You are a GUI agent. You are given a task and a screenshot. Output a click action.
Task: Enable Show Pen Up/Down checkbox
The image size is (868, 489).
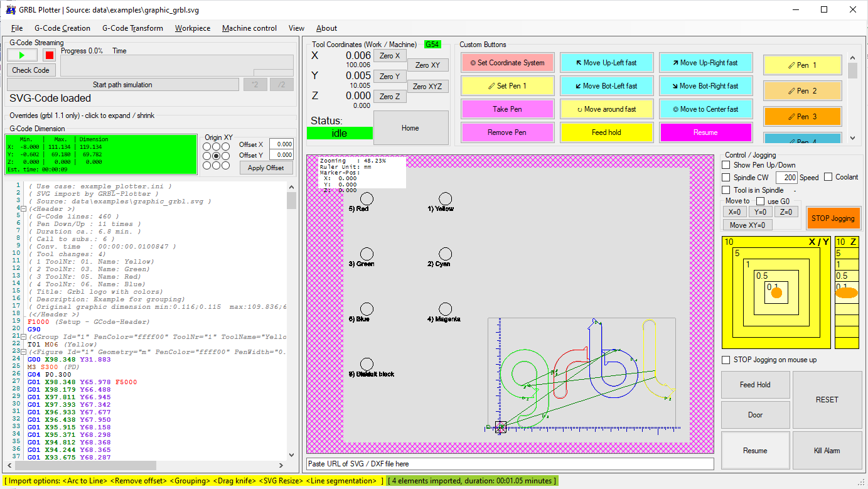(726, 165)
